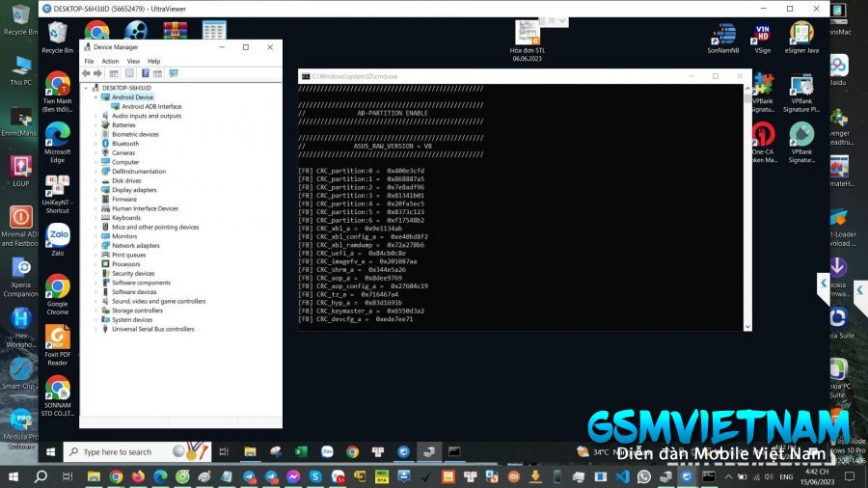Expand the Disk drives category
Image resolution: width=868 pixels, height=488 pixels.
pyautogui.click(x=95, y=180)
